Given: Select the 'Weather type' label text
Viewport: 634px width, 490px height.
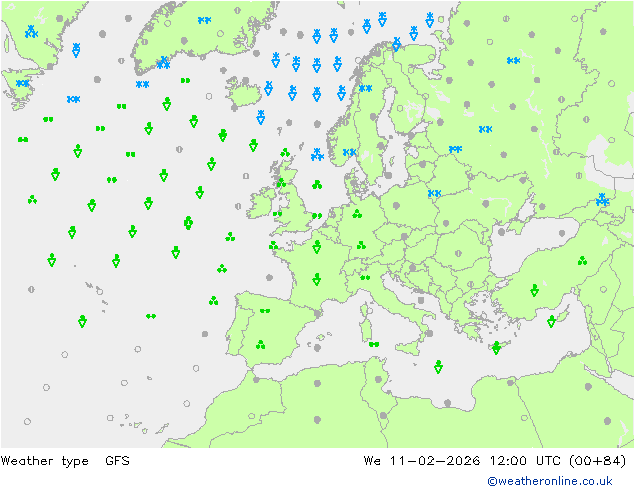Looking at the screenshot, I should [44, 461].
